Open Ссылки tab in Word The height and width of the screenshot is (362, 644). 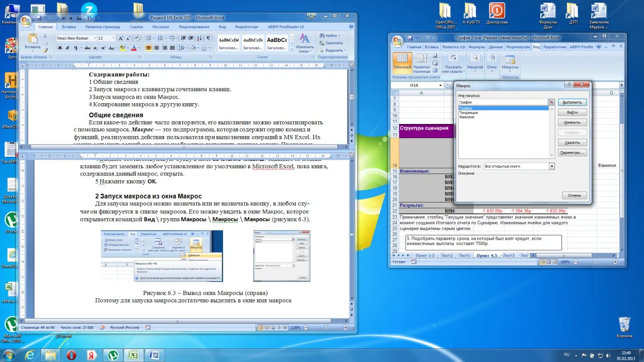pos(136,27)
